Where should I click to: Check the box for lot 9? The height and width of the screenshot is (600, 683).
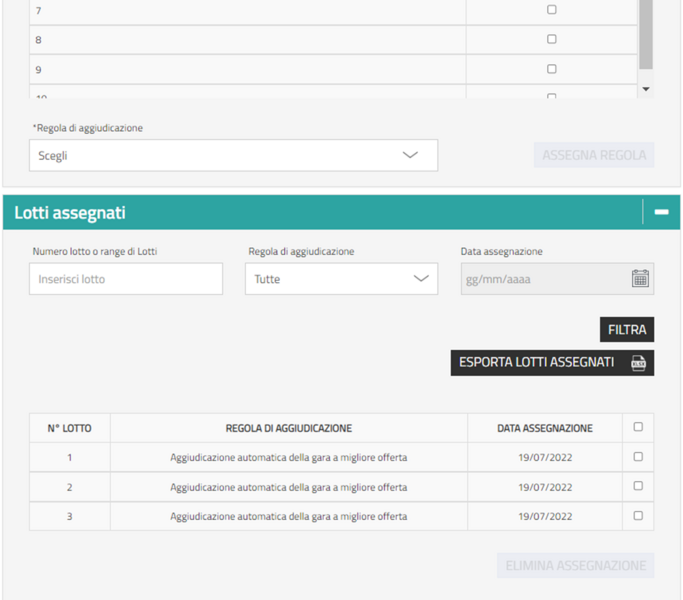(x=551, y=69)
